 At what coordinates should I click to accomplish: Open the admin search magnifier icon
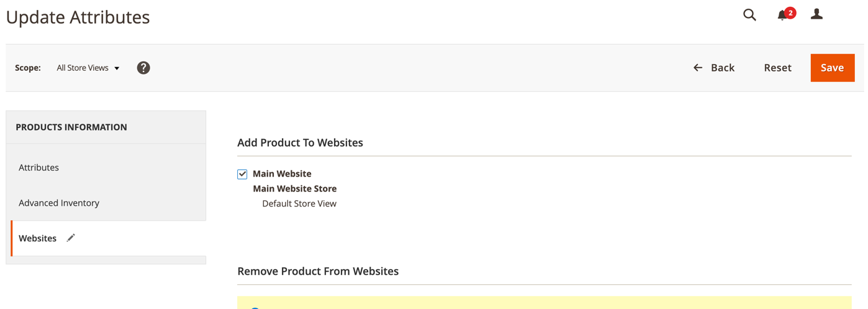[x=749, y=15]
